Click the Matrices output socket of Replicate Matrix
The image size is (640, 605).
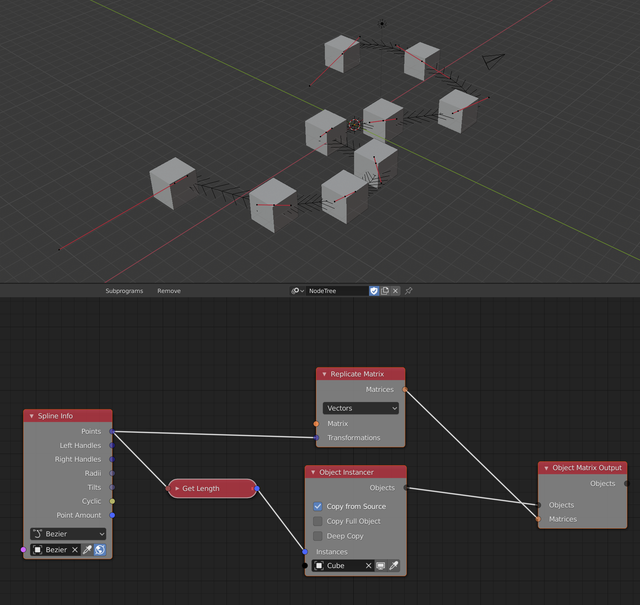click(x=405, y=389)
